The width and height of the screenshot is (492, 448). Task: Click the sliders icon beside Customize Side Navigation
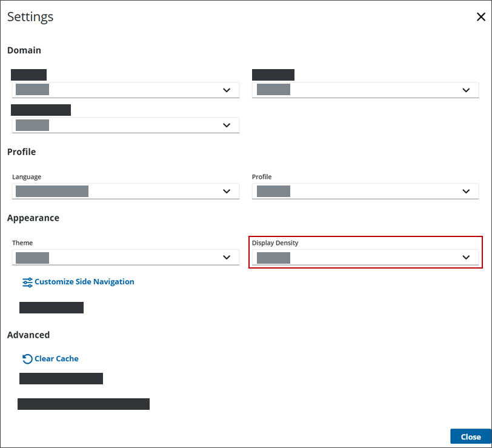[27, 282]
